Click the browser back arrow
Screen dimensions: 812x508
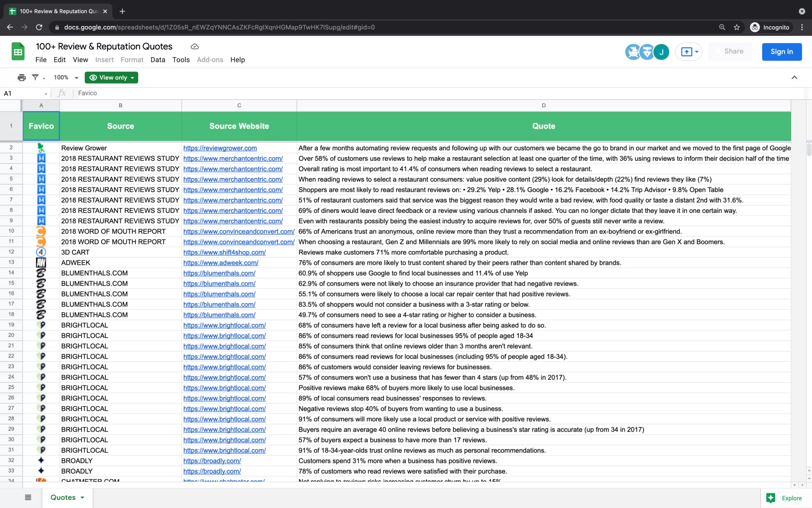[10, 27]
